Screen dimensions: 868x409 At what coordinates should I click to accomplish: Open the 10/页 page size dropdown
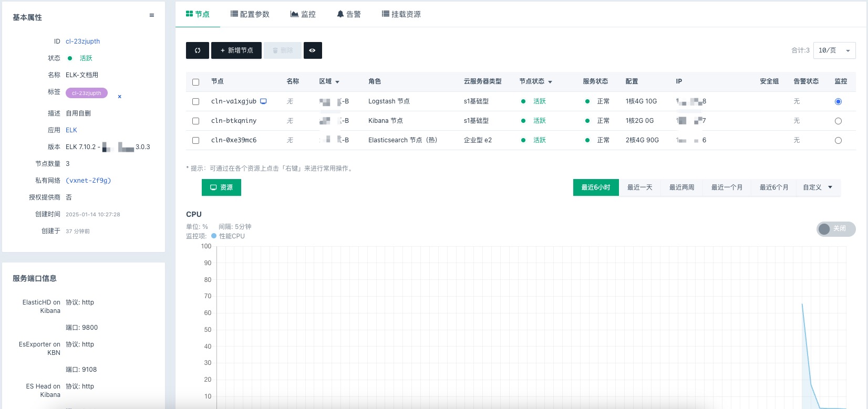pos(834,50)
